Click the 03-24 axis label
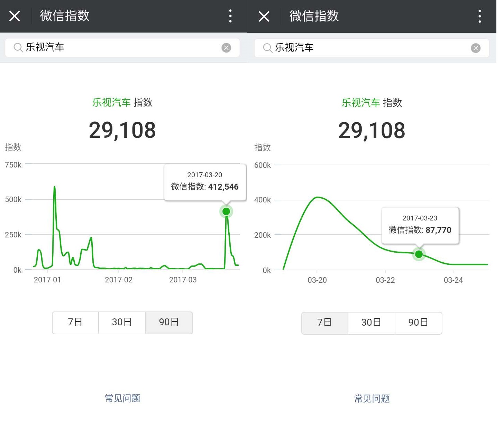The width and height of the screenshot is (504, 425). (453, 280)
